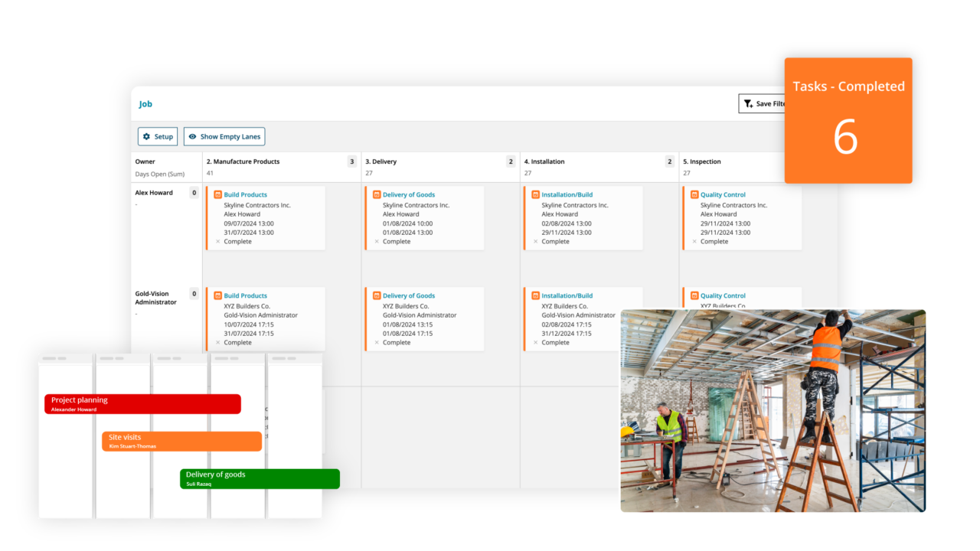The image size is (980, 551).
Task: Click the X beside Complete on Skyline Quality Control card
Action: pos(694,242)
